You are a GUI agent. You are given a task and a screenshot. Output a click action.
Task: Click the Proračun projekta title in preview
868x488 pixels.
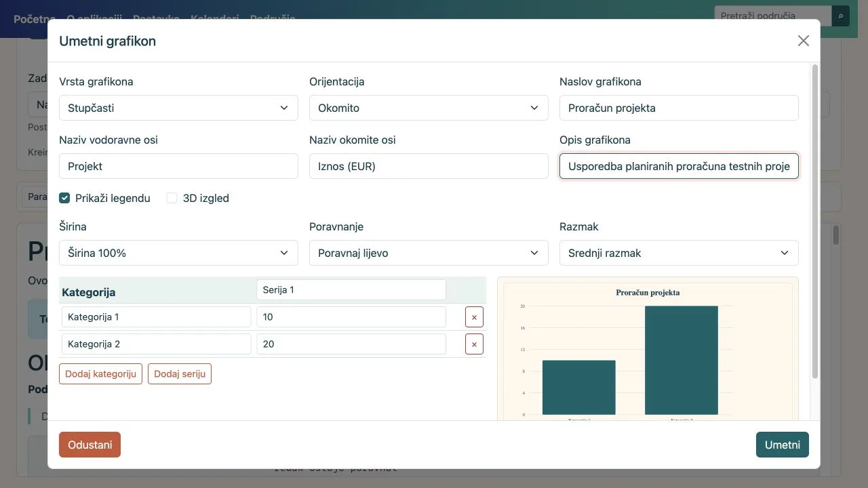click(x=648, y=293)
